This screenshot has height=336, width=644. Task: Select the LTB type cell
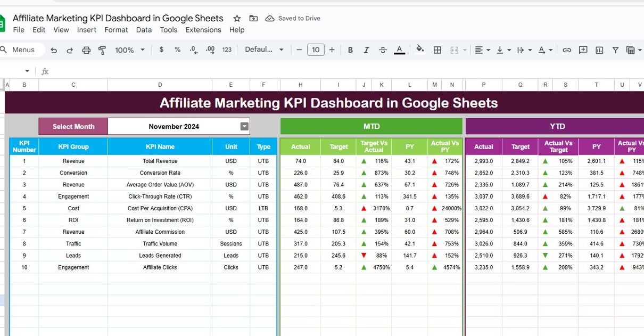pos(263,208)
